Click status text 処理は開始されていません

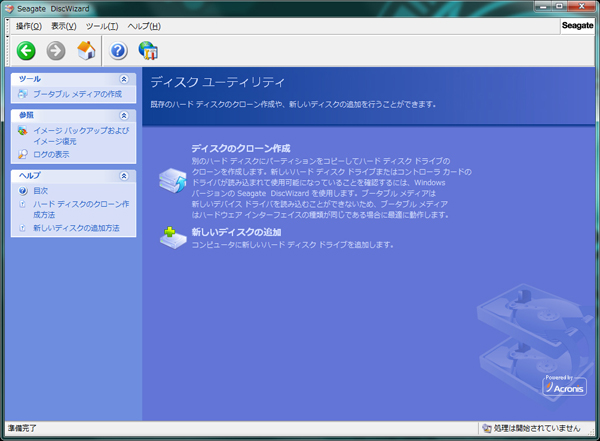click(x=537, y=428)
